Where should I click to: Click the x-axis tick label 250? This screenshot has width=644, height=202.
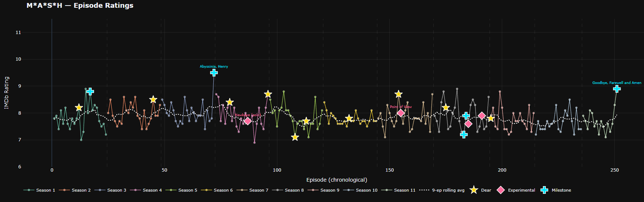tap(615, 170)
